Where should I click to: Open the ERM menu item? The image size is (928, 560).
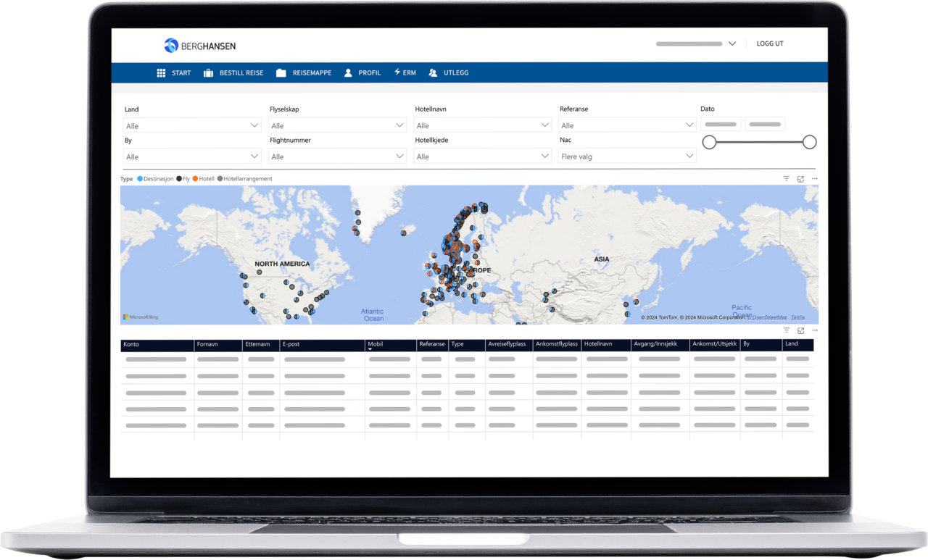[410, 73]
